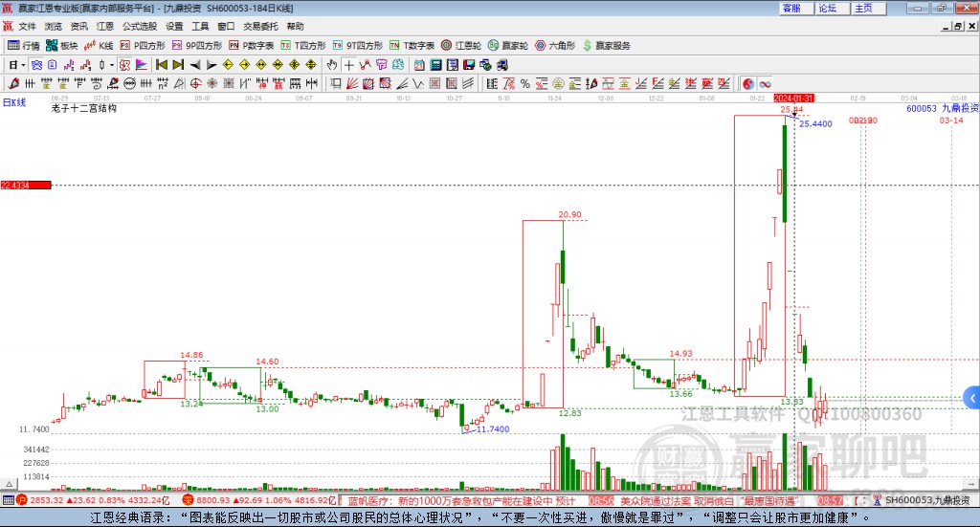Click SH600053,九鼎投资 in status bar
The width and height of the screenshot is (980, 527).
pyautogui.click(x=927, y=501)
